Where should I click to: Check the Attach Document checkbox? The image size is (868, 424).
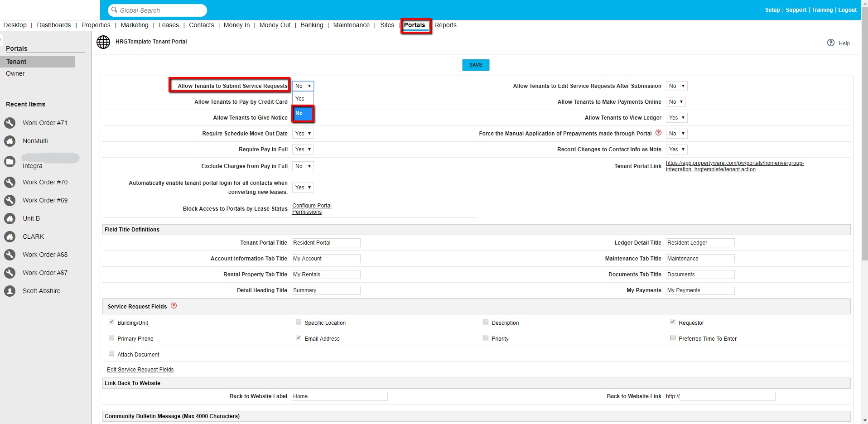pyautogui.click(x=111, y=354)
